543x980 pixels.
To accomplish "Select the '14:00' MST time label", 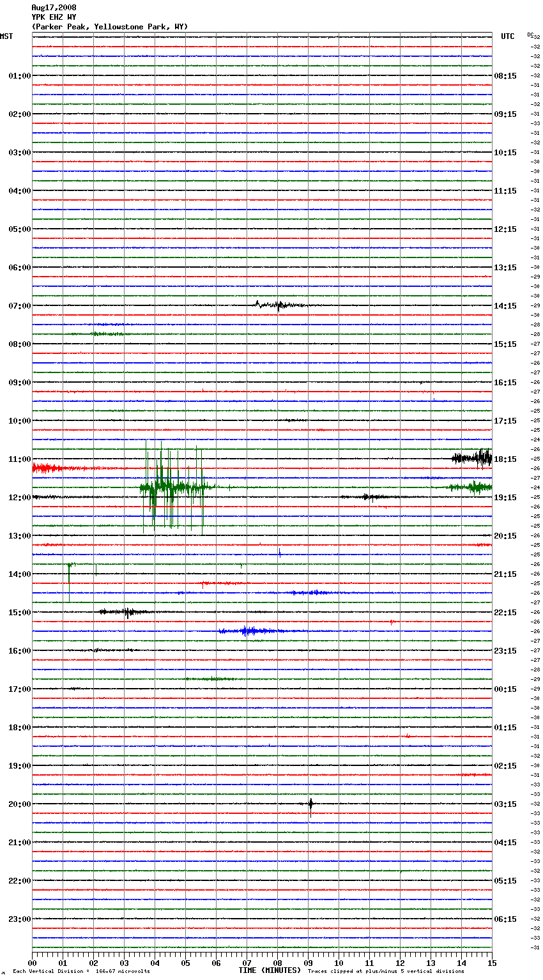I will point(20,574).
